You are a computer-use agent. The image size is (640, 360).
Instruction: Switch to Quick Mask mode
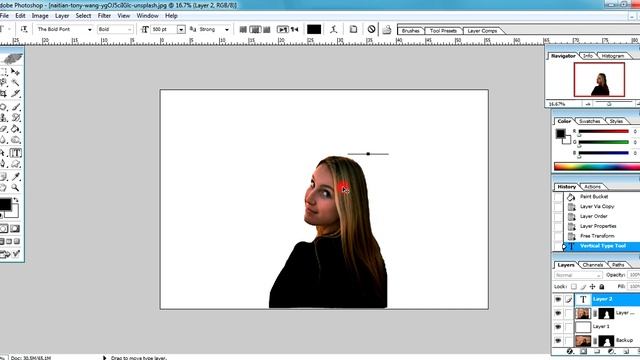tap(15, 229)
